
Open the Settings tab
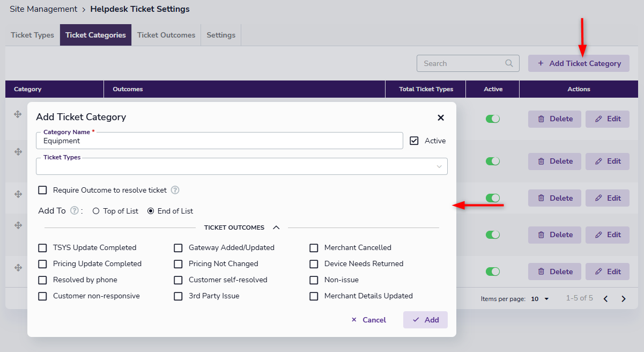(x=221, y=35)
